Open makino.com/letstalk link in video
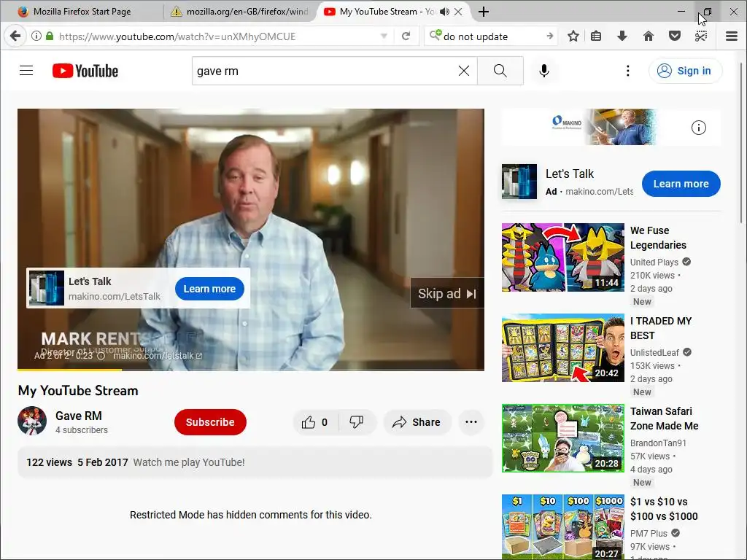Viewport: 747px width, 560px height. pyautogui.click(x=158, y=356)
